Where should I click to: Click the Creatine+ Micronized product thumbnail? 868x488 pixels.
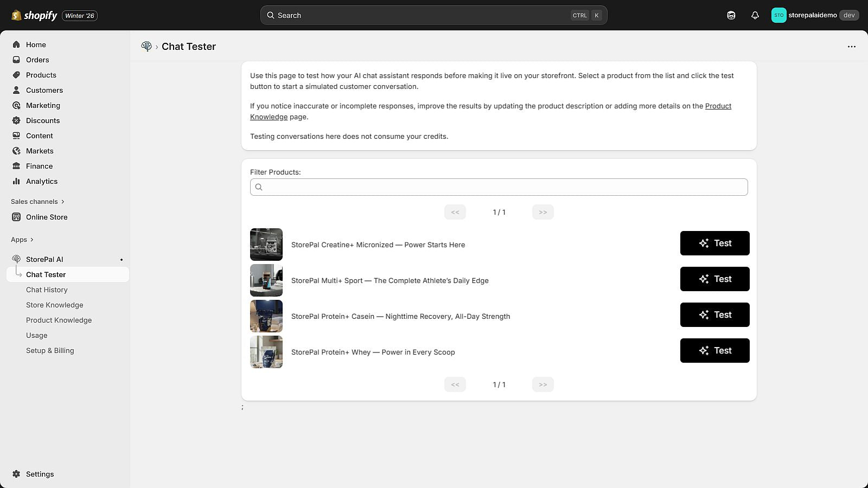266,245
